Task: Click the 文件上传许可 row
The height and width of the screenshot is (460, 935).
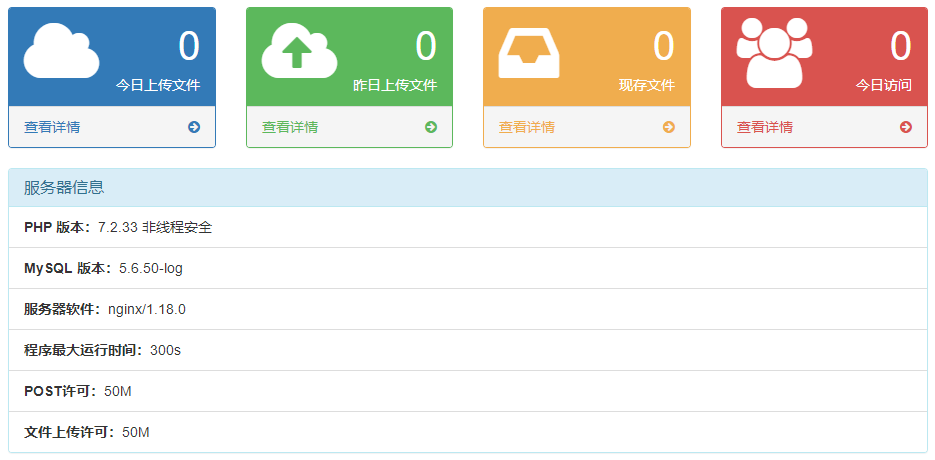Action: tap(467, 432)
